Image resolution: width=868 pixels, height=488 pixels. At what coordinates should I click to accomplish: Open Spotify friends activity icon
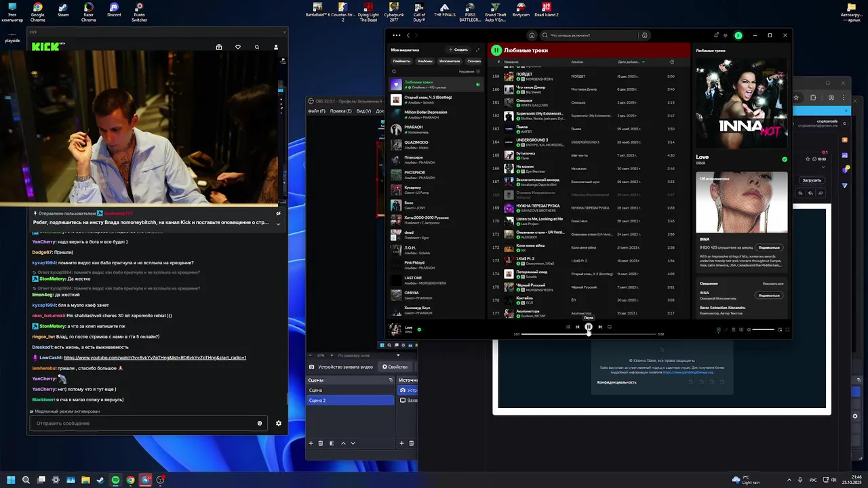[727, 35]
